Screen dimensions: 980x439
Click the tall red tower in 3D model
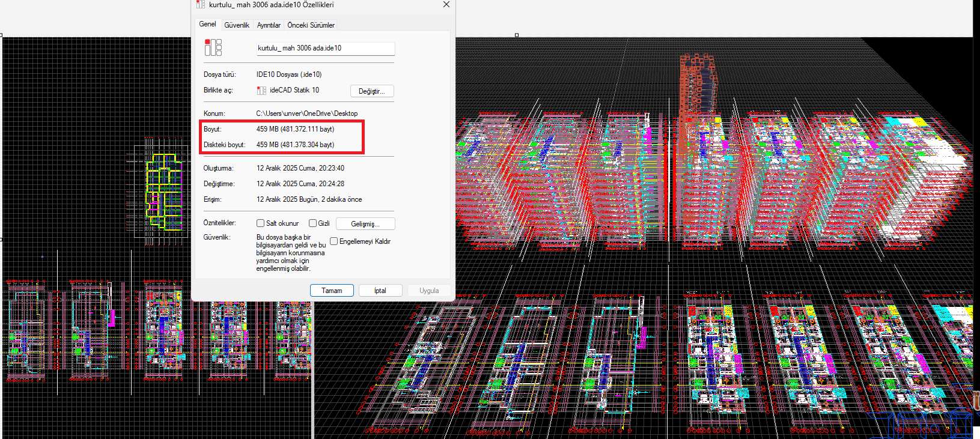697,84
